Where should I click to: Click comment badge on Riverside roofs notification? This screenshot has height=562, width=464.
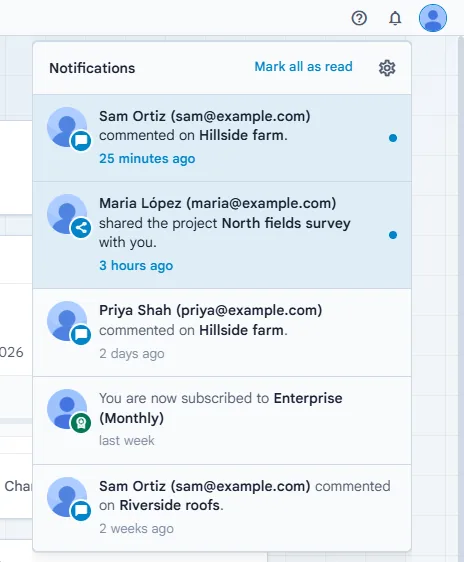coord(81,510)
